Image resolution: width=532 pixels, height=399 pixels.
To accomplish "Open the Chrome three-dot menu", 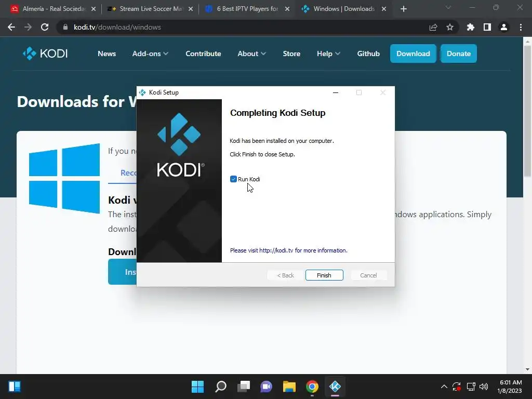I will click(x=521, y=27).
